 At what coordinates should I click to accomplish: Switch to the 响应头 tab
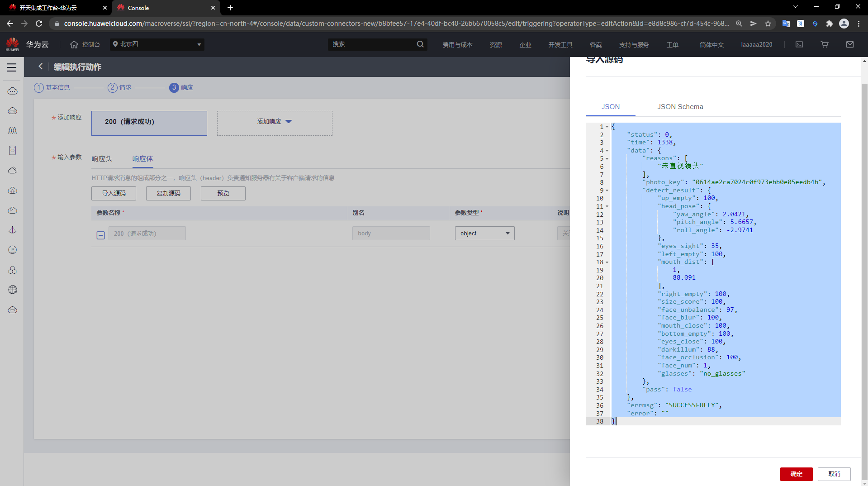(x=102, y=159)
